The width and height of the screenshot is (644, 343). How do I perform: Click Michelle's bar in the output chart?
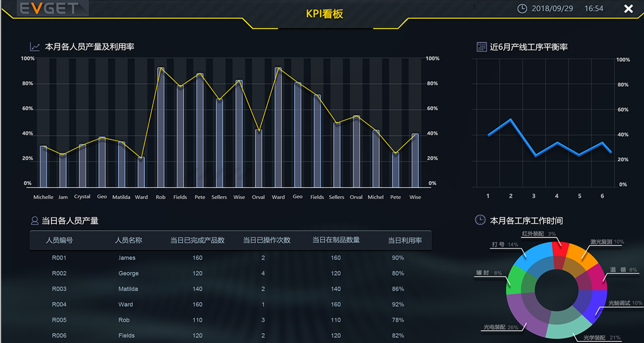click(x=43, y=166)
